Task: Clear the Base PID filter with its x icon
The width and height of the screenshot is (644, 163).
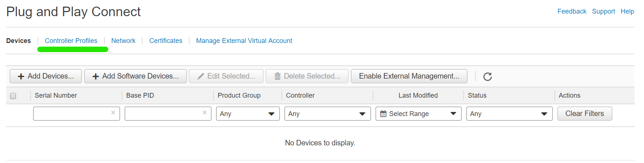Action: (205, 113)
